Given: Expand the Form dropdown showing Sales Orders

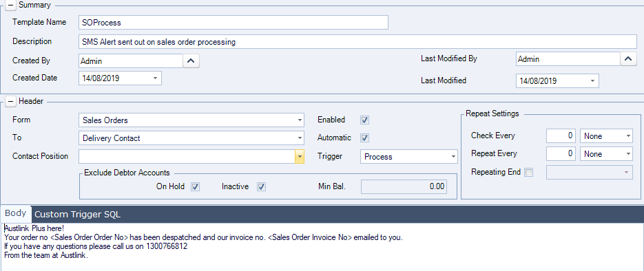Looking at the screenshot, I should click(300, 120).
